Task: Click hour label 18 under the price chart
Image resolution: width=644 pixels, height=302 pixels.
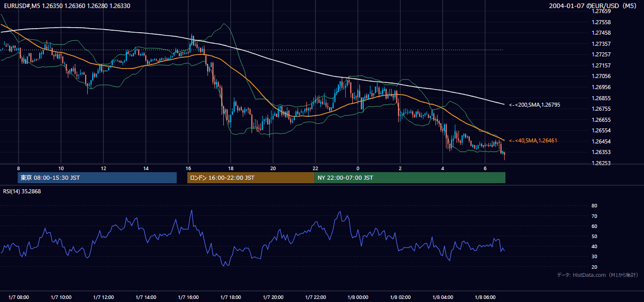Action: point(230,168)
